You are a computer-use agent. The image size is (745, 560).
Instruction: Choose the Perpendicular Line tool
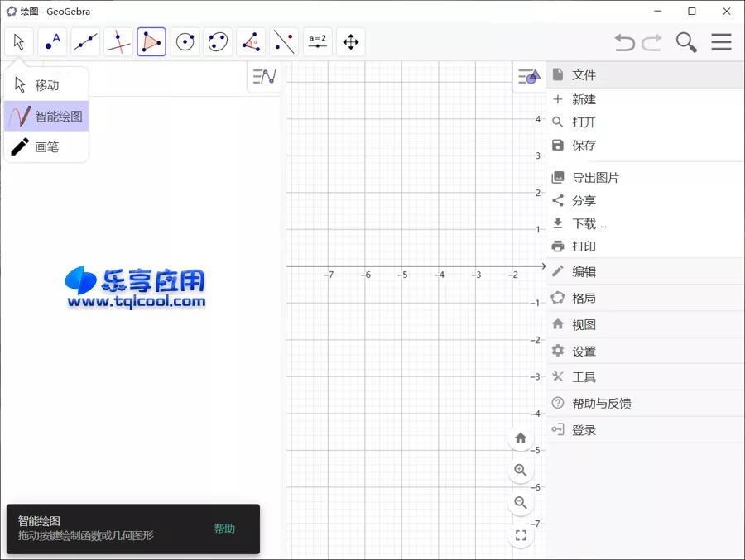point(118,42)
